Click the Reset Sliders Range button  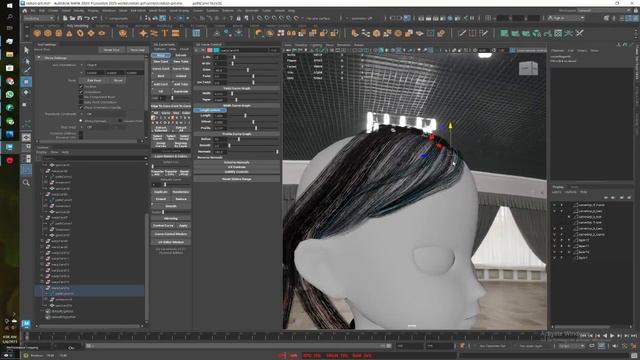pyautogui.click(x=237, y=179)
